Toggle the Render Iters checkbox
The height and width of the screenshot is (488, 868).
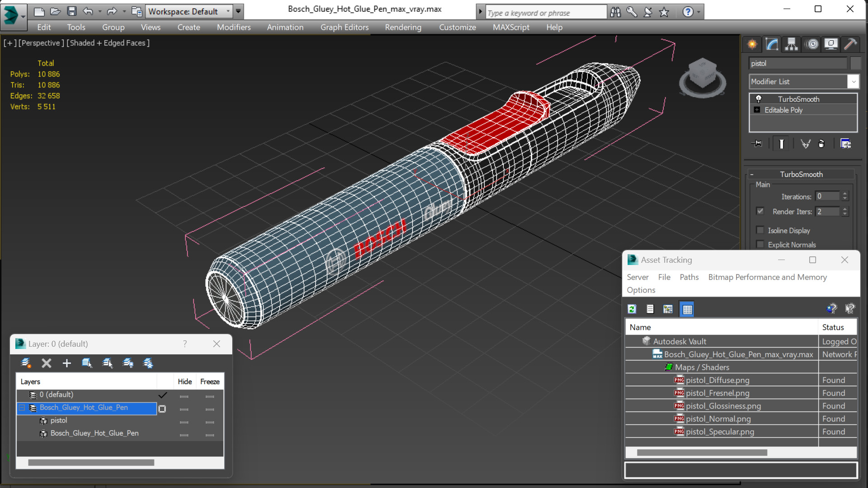tap(760, 211)
